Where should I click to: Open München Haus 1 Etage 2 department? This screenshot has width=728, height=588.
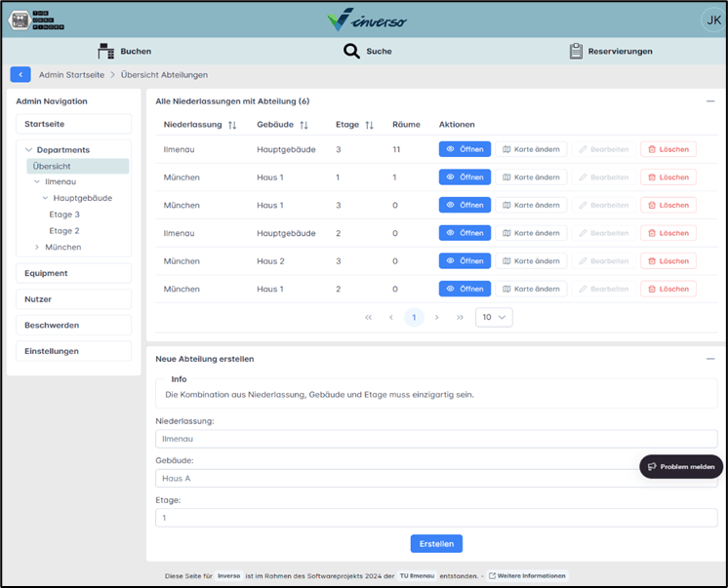465,290
